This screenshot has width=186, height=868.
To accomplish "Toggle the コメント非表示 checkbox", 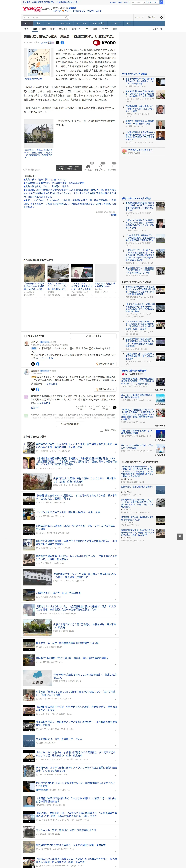I will click(102, 430).
